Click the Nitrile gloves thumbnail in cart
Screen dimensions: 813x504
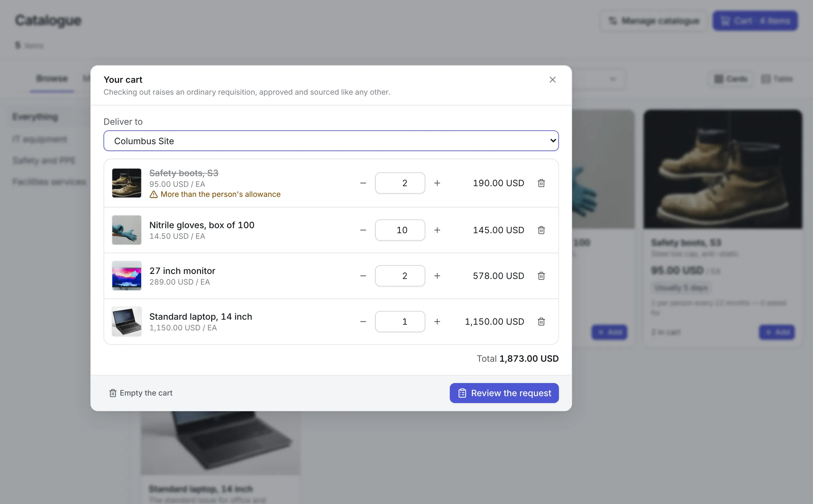tap(126, 230)
